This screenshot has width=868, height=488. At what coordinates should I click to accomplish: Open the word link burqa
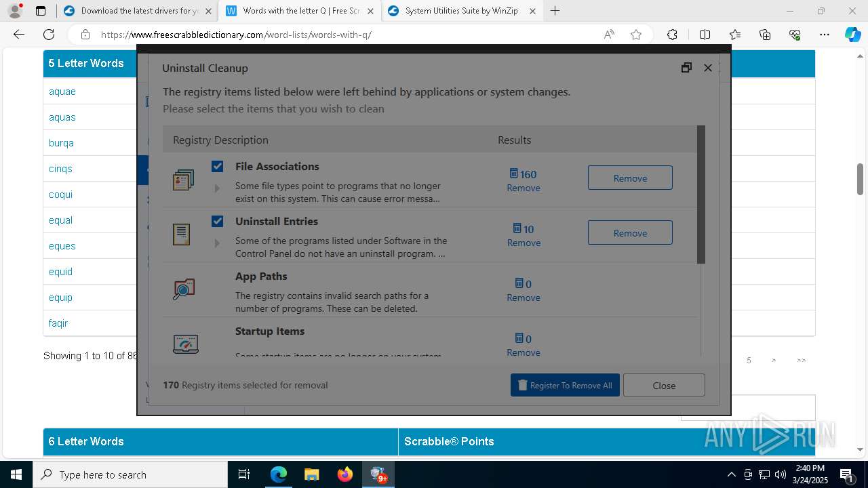coord(61,143)
